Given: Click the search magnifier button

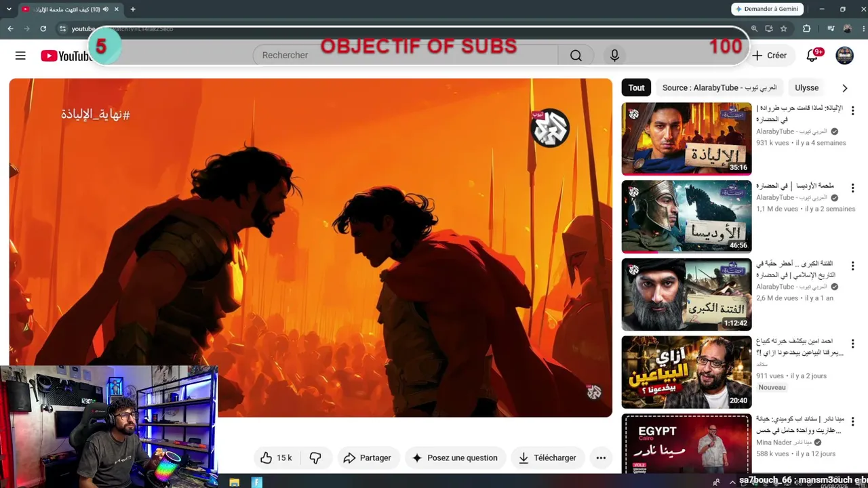Looking at the screenshot, I should [x=576, y=56].
